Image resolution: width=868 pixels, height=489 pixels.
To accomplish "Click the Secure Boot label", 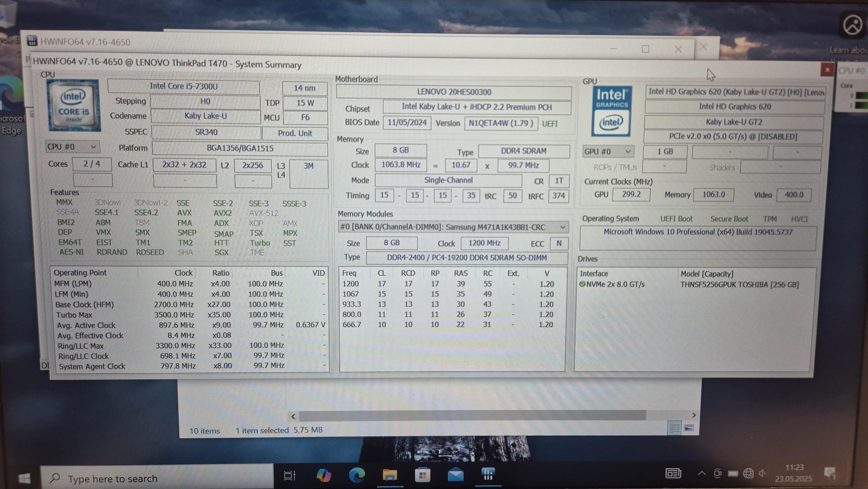I will click(x=729, y=219).
